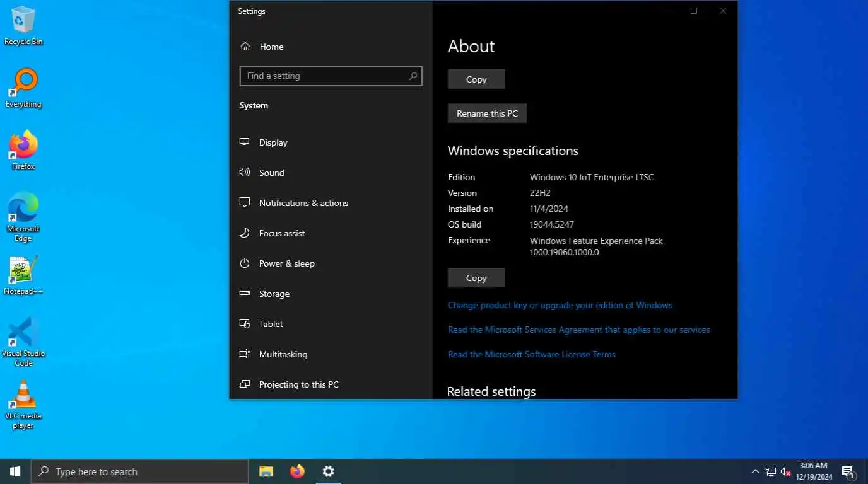Click the Settings gear on the taskbar
Image resolution: width=868 pixels, height=484 pixels.
328,471
